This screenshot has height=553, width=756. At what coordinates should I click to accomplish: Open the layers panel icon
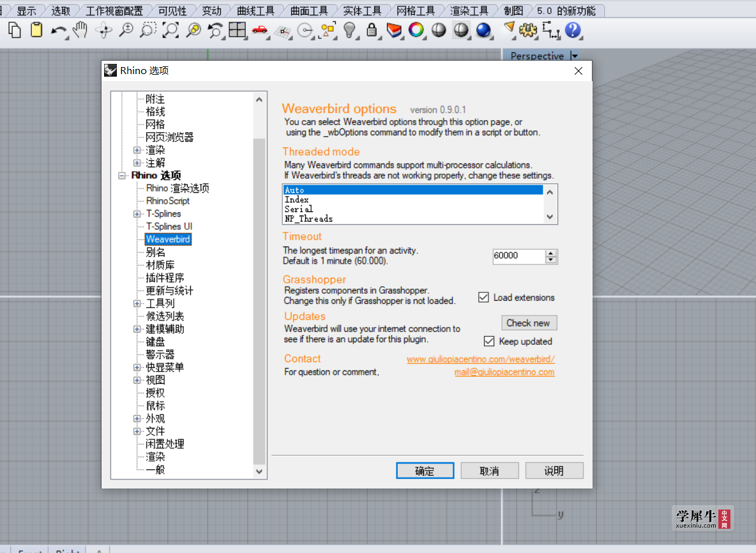click(x=394, y=31)
